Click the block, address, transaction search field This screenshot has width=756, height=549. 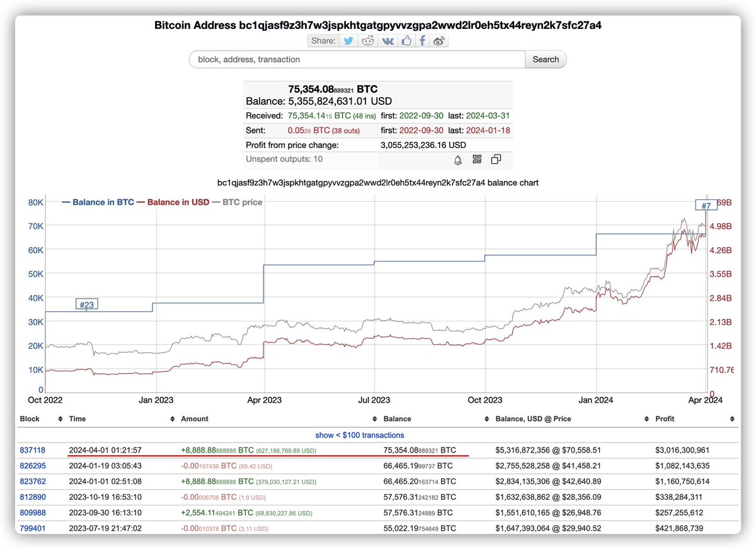[357, 59]
